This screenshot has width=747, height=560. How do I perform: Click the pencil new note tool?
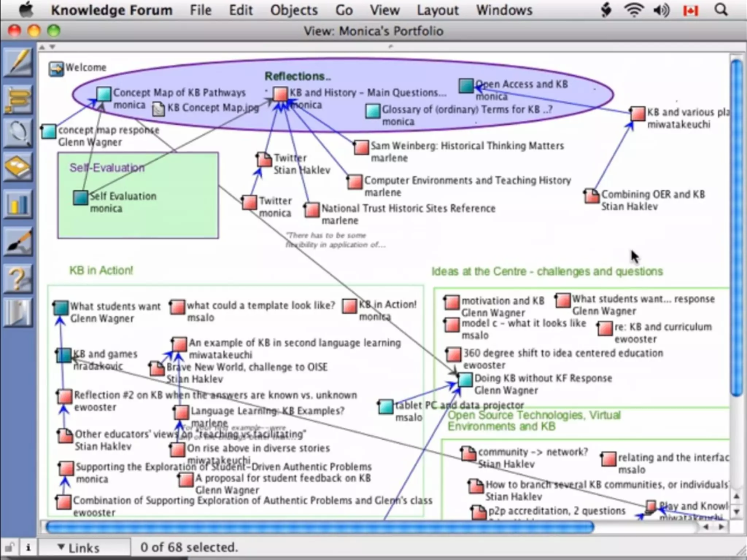(18, 63)
